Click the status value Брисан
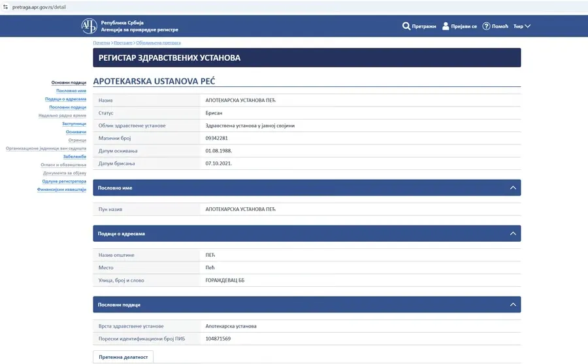The height and width of the screenshot is (364, 588). click(x=214, y=113)
